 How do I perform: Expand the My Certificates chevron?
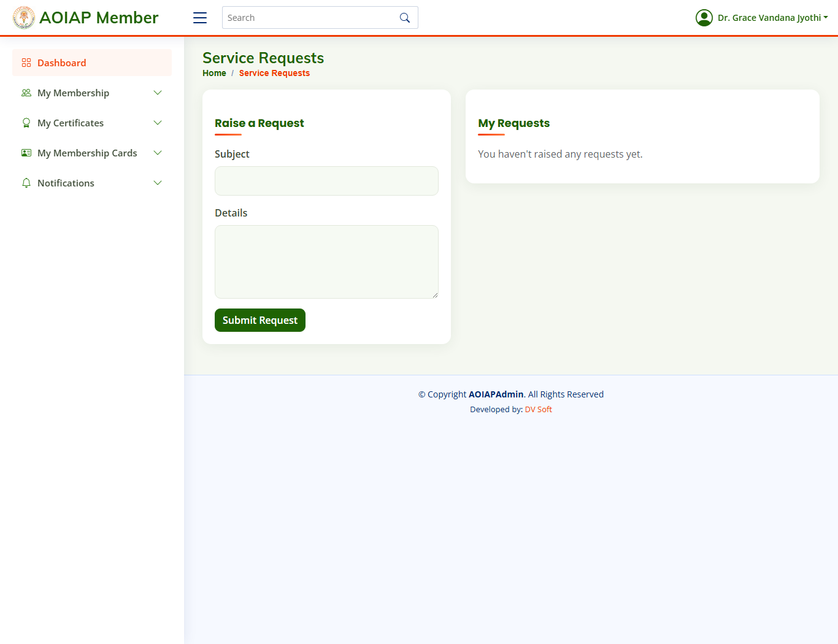pos(158,123)
